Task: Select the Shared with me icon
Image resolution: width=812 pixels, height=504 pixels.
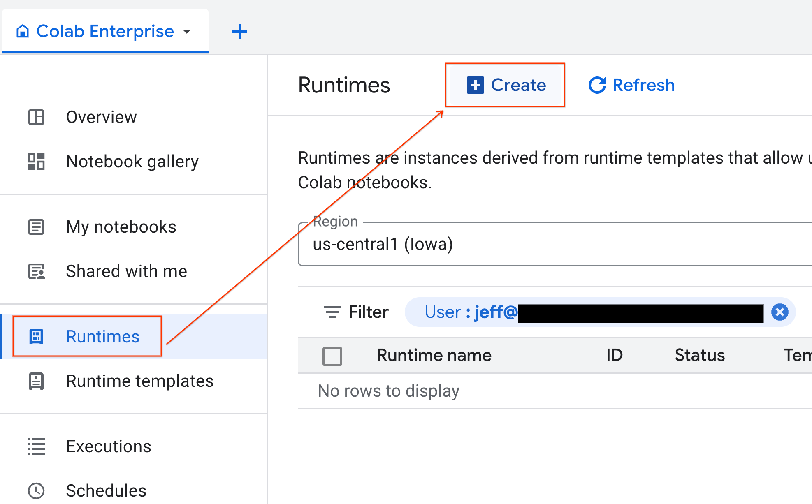Action: [36, 271]
